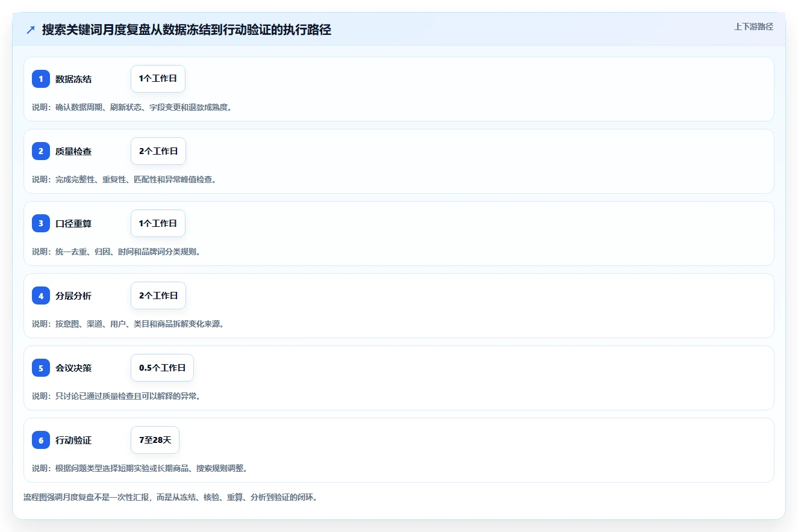Click description 完成完整性、重复性 text

[x=124, y=179]
